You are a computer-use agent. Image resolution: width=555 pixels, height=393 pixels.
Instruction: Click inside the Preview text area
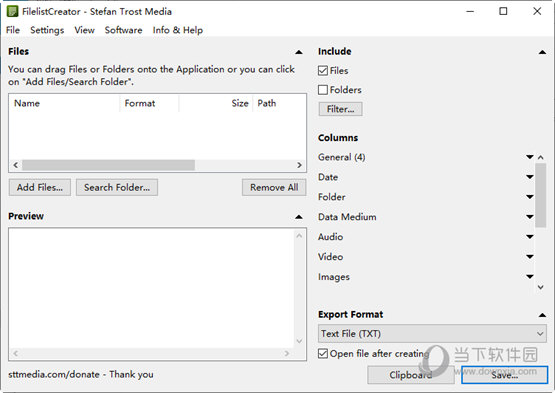[151, 288]
